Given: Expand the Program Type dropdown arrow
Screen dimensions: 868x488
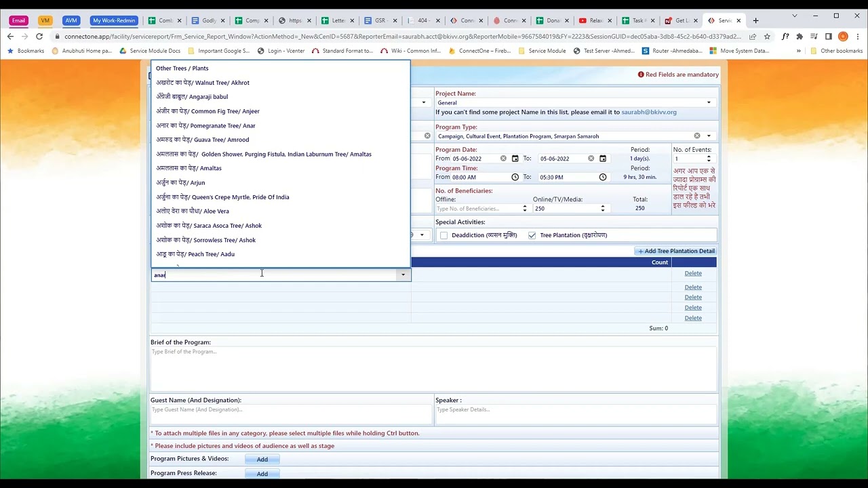Looking at the screenshot, I should point(709,136).
